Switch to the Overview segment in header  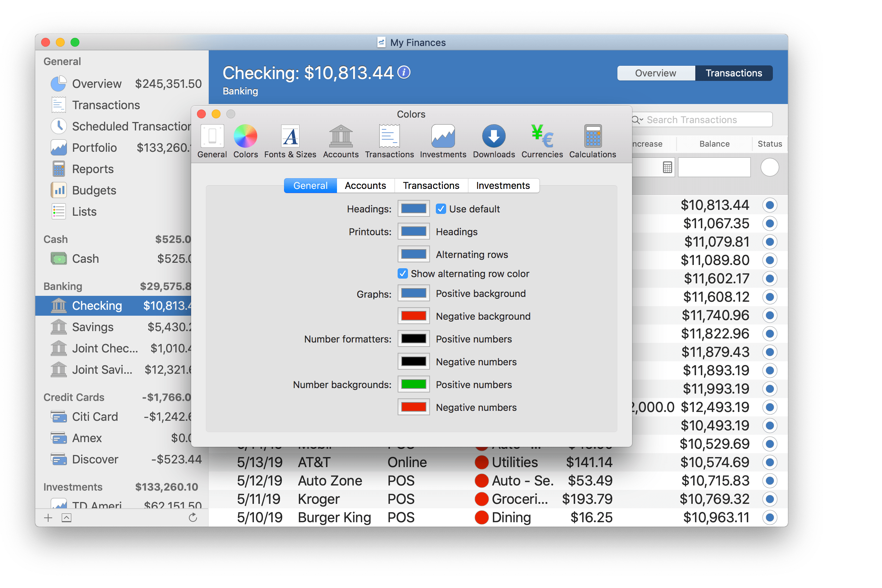tap(656, 73)
